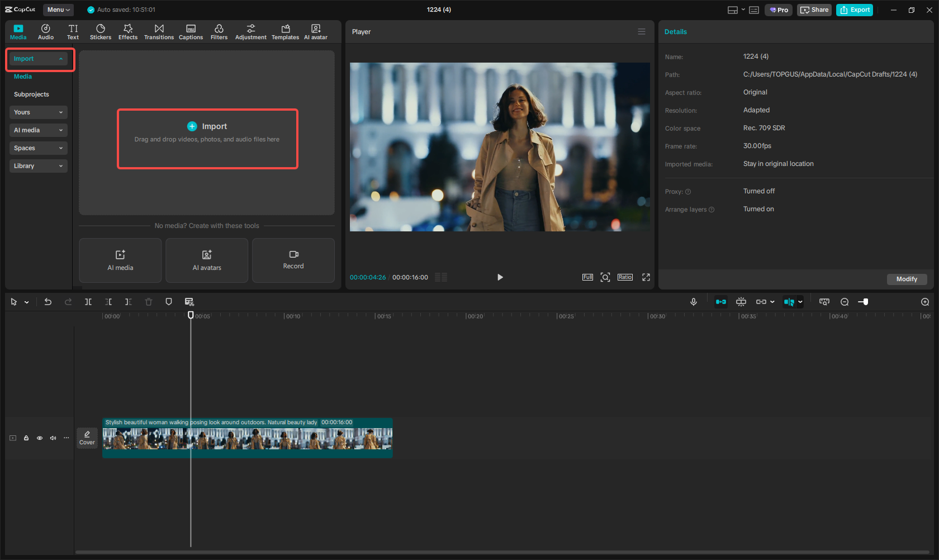This screenshot has width=939, height=560.
Task: Open the Library dropdown in the sidebar
Action: (x=38, y=165)
